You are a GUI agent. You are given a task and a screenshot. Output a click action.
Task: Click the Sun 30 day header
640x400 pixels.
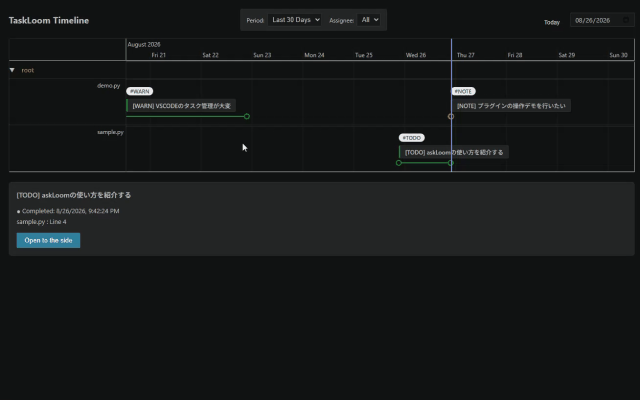tap(618, 55)
